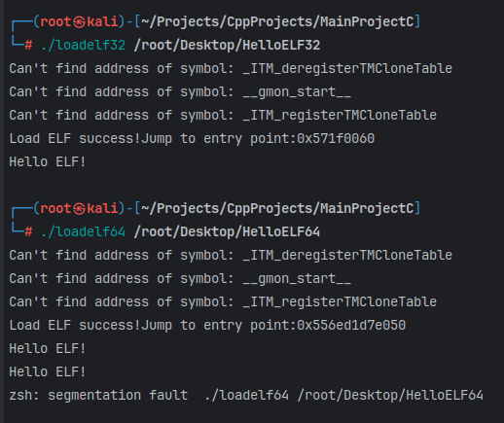Click the entry point address 0x556ed1d7e050
The image size is (504, 423).
pos(351,325)
